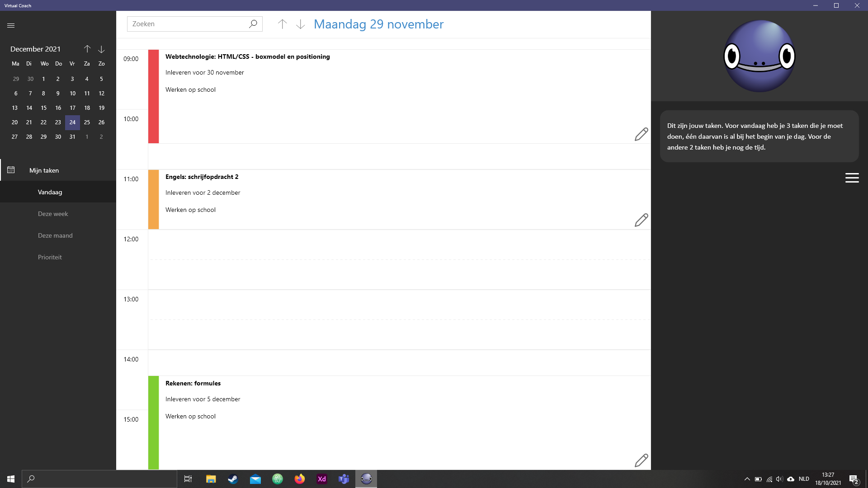Open the Mijn taken section

pyautogui.click(x=58, y=170)
